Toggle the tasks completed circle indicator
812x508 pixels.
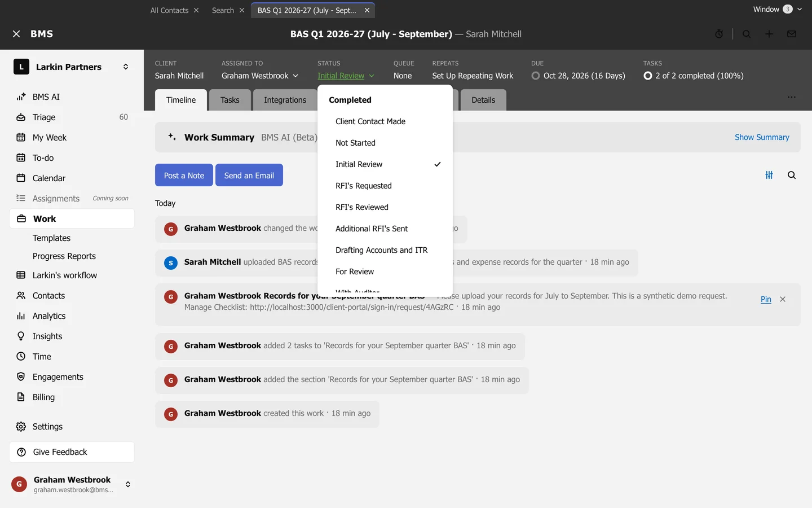point(648,76)
